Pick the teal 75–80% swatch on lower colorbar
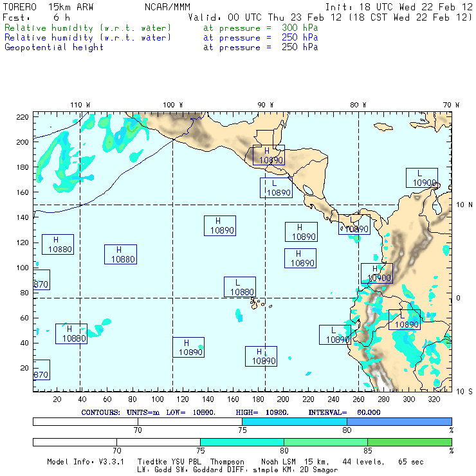 click(242, 442)
